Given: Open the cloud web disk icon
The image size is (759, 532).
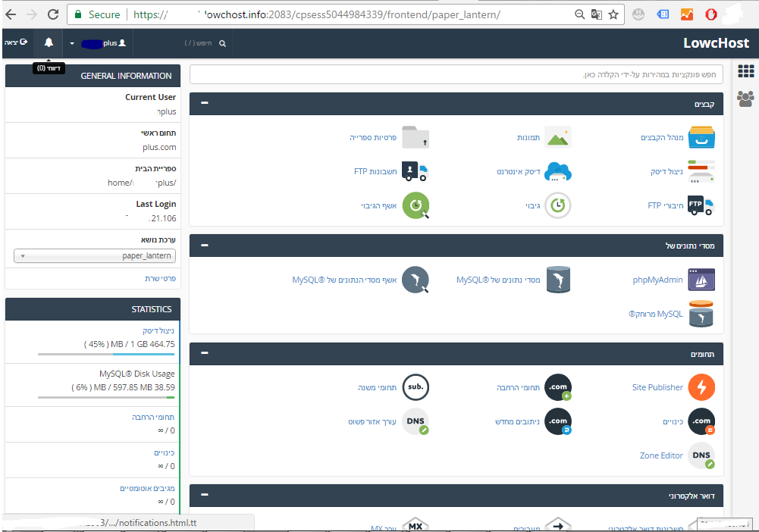Looking at the screenshot, I should 557,172.
